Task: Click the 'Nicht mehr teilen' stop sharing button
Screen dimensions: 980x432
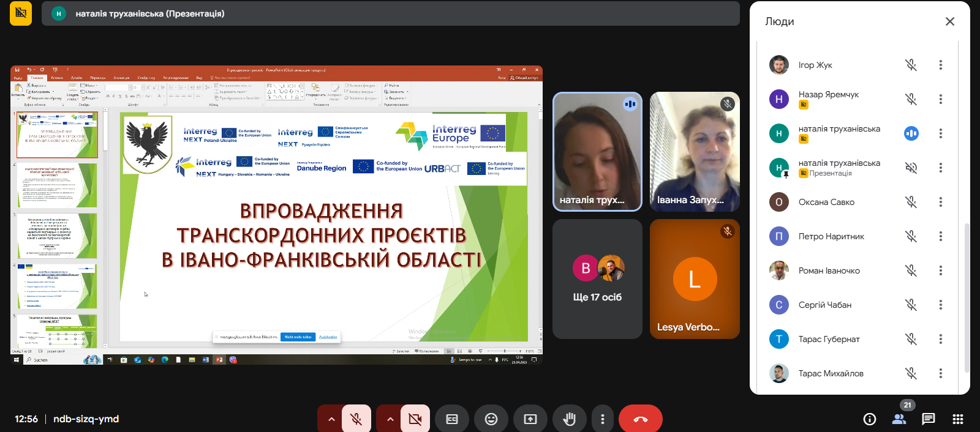Action: pos(298,337)
